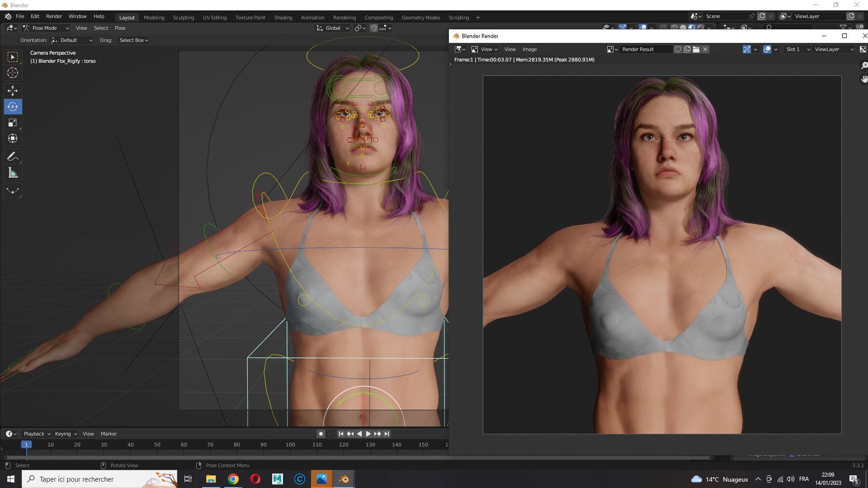
Task: Toggle viewport overlays in 3D view header
Action: (643, 27)
